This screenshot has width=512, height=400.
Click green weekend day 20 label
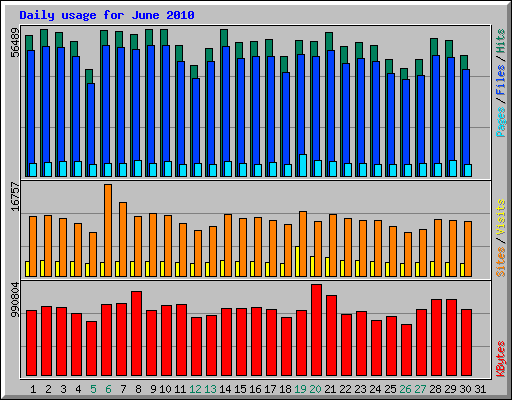pyautogui.click(x=315, y=389)
